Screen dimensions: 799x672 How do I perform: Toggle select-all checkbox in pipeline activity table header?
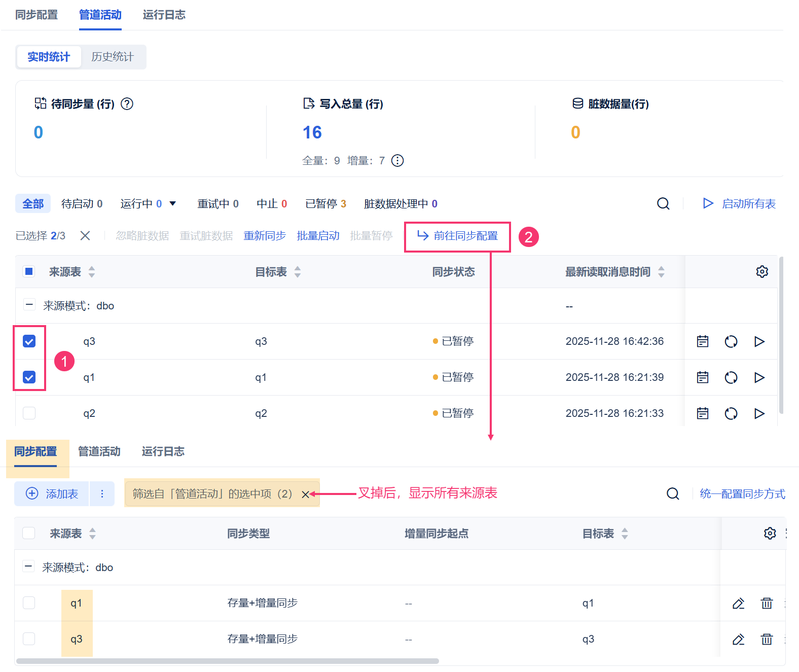29,271
